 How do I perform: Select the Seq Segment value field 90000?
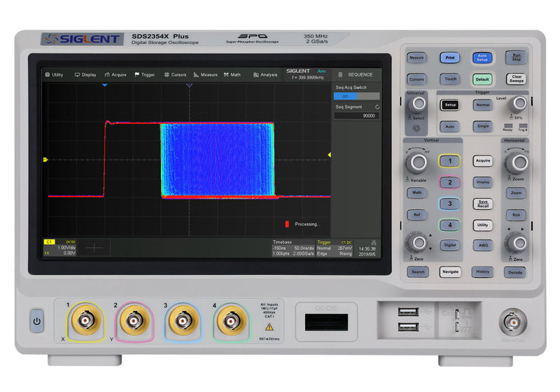[356, 115]
